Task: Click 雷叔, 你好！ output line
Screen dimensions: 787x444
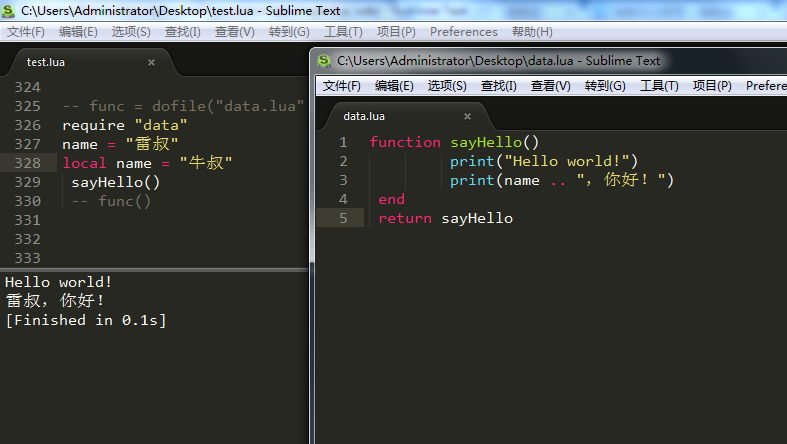Action: (x=55, y=301)
